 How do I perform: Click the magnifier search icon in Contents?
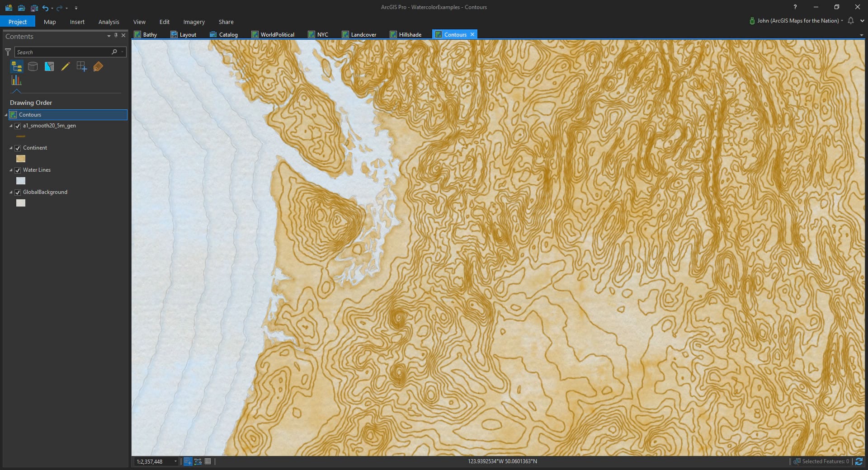pos(114,52)
